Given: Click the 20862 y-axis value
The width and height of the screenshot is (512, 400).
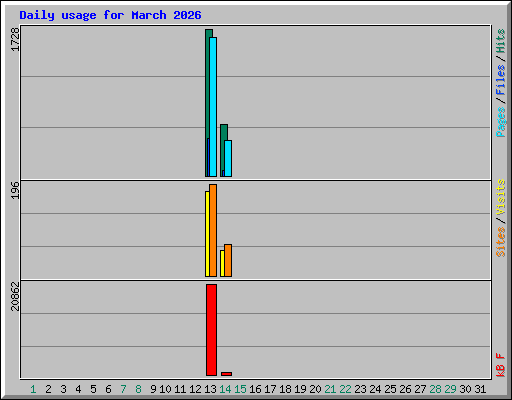Looking at the screenshot, I should point(15,296).
